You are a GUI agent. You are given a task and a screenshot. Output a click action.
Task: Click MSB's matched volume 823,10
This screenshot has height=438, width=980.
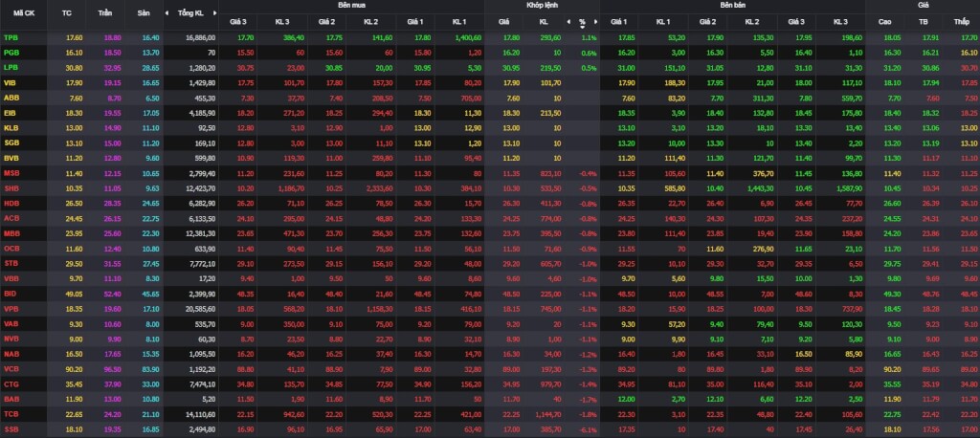point(550,173)
